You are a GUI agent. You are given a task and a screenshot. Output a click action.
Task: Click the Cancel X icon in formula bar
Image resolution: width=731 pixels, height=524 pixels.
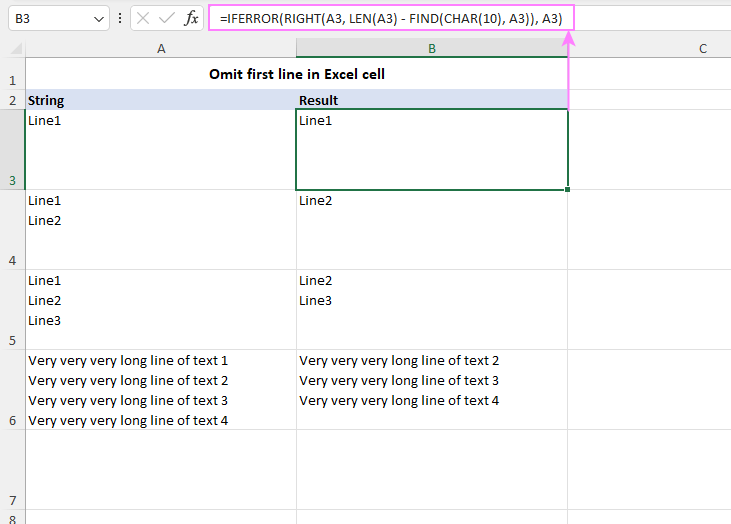point(143,18)
